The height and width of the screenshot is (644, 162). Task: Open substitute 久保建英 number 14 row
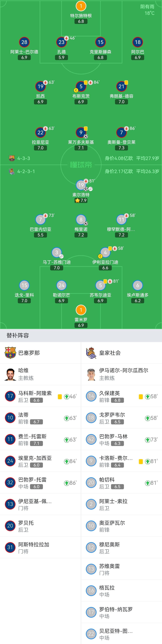coord(121,396)
